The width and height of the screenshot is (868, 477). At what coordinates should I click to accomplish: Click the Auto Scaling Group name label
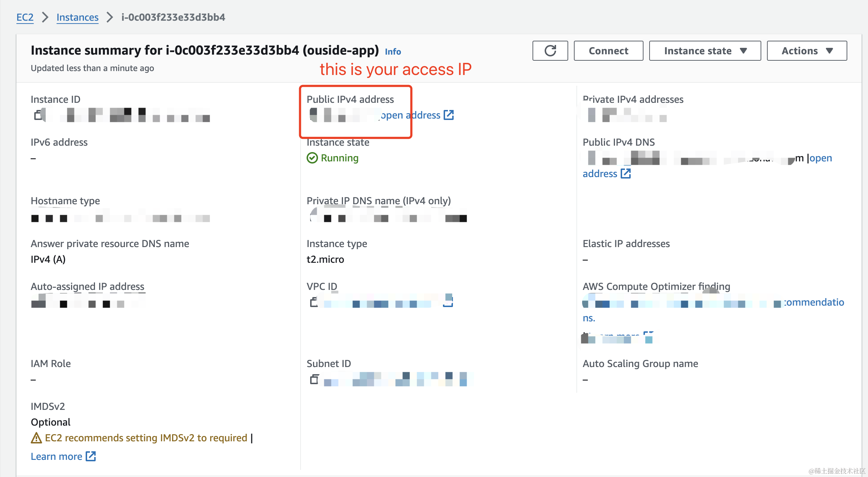[641, 363]
